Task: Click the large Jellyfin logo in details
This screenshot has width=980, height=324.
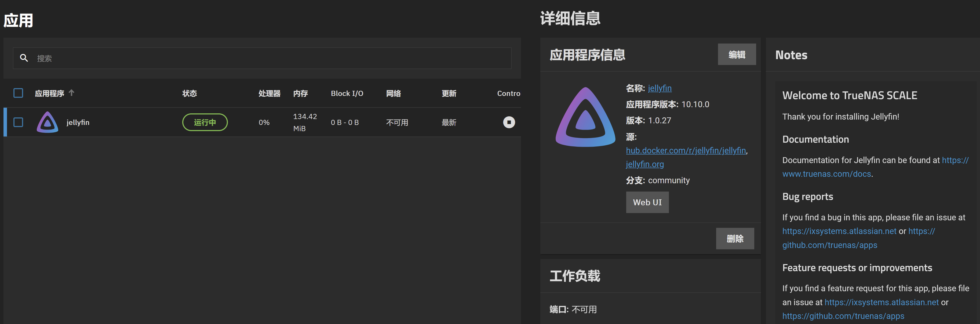Action: click(x=585, y=117)
